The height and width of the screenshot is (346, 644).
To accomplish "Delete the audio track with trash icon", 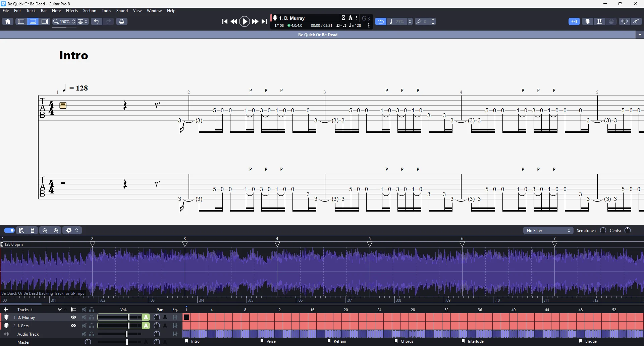I will [33, 230].
